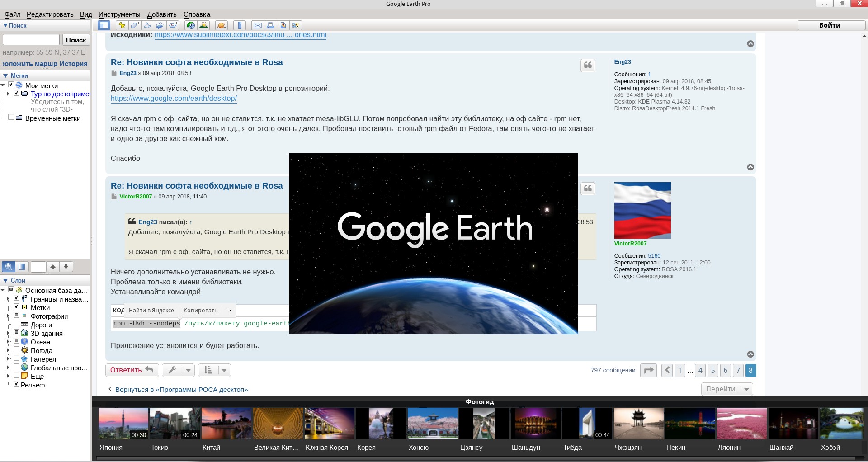Click the Войти sign-in button

click(829, 25)
